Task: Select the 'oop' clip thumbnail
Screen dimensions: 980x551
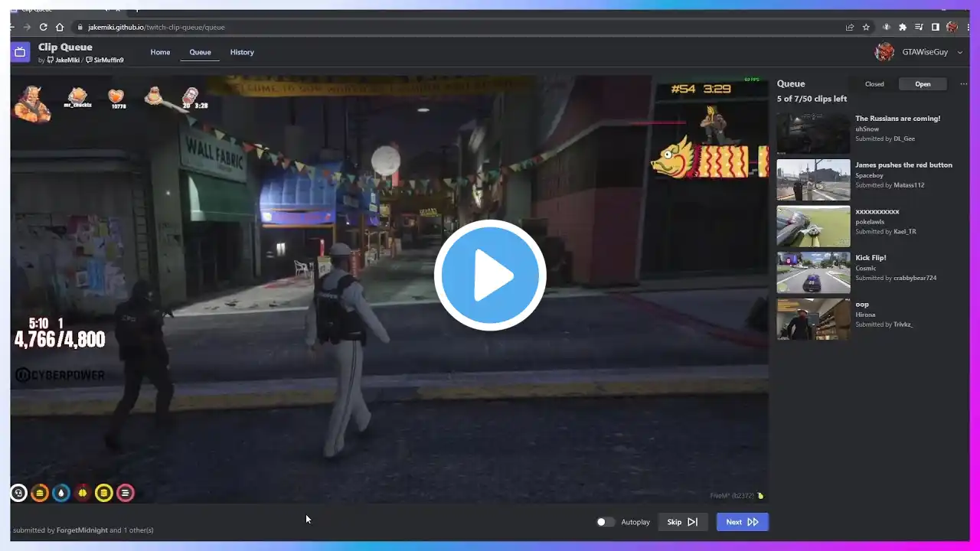Action: [813, 319]
